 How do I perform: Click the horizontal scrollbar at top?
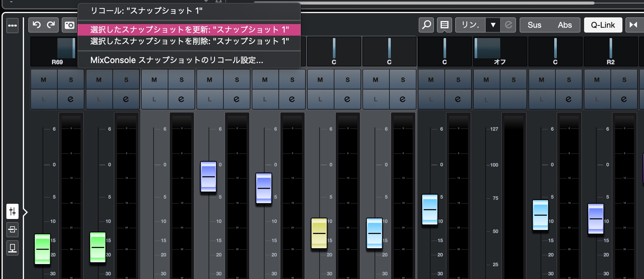(424, 3)
